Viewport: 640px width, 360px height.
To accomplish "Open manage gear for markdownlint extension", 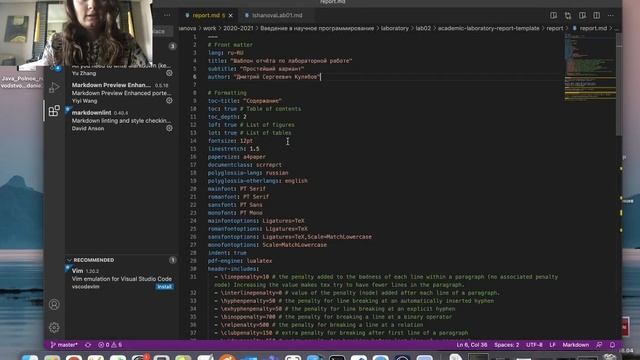I will point(169,128).
